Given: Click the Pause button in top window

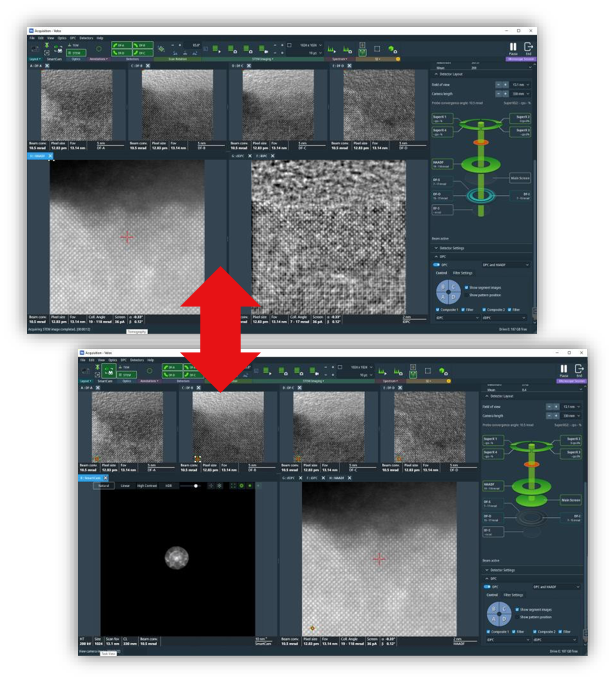Looking at the screenshot, I should pyautogui.click(x=513, y=47).
